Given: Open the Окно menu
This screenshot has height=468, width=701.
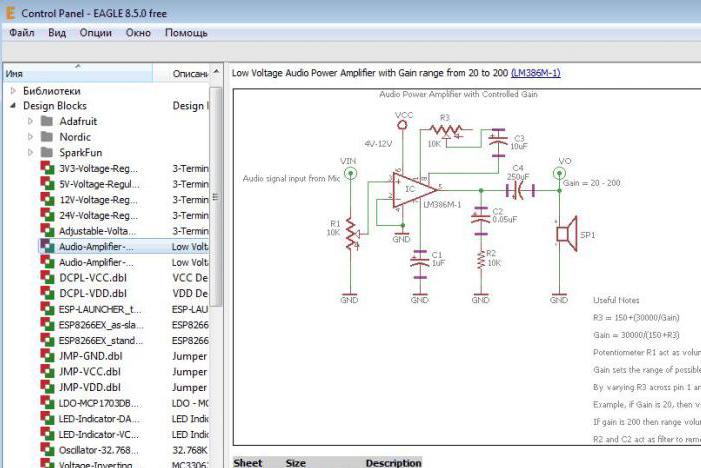Looking at the screenshot, I should [138, 33].
